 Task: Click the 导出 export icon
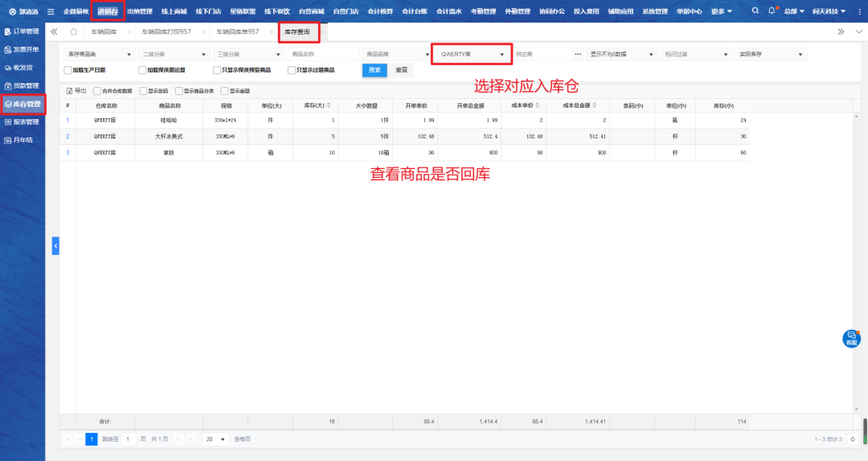click(68, 91)
